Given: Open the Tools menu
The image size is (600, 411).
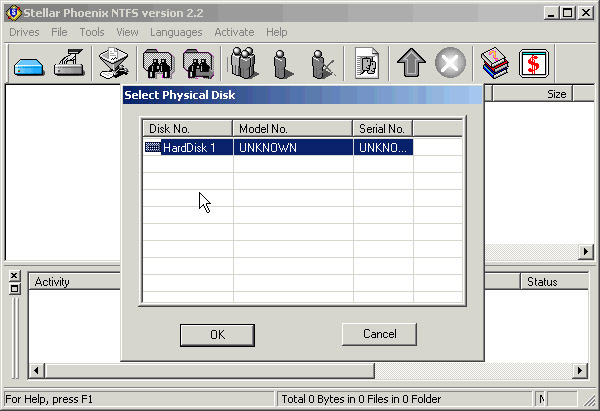Looking at the screenshot, I should (92, 32).
